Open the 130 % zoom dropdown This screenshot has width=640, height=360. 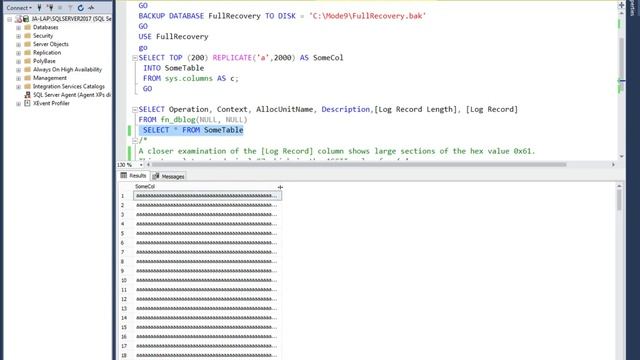[141, 165]
